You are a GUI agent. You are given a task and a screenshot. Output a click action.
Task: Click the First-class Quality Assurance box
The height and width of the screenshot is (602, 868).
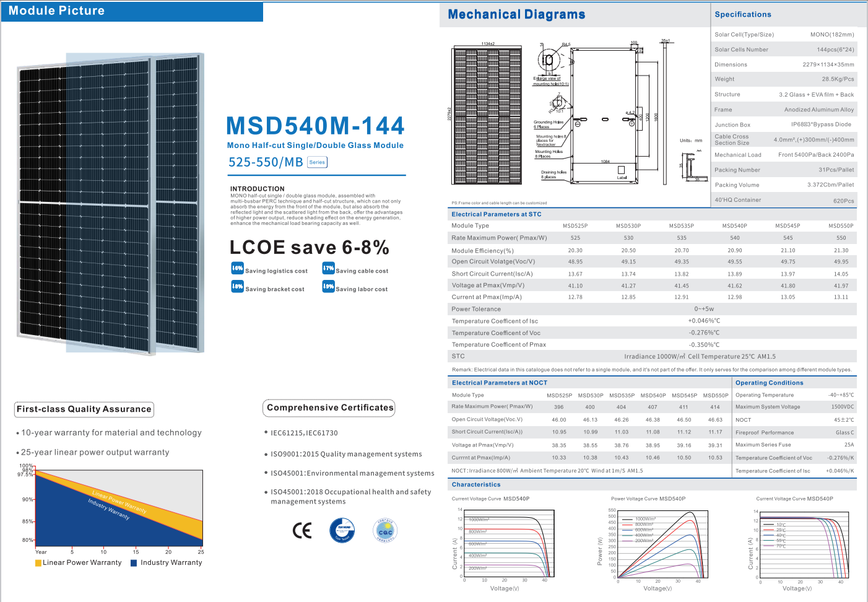(84, 409)
